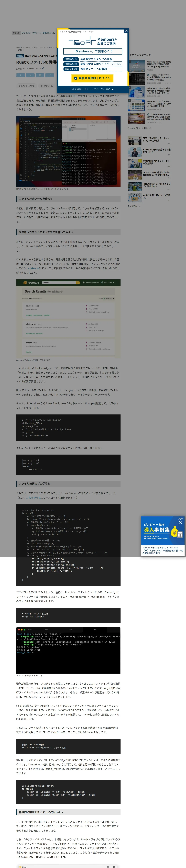Screen dimensions: 186x868
Task: Share article via third blue share button
Action: (40, 75)
